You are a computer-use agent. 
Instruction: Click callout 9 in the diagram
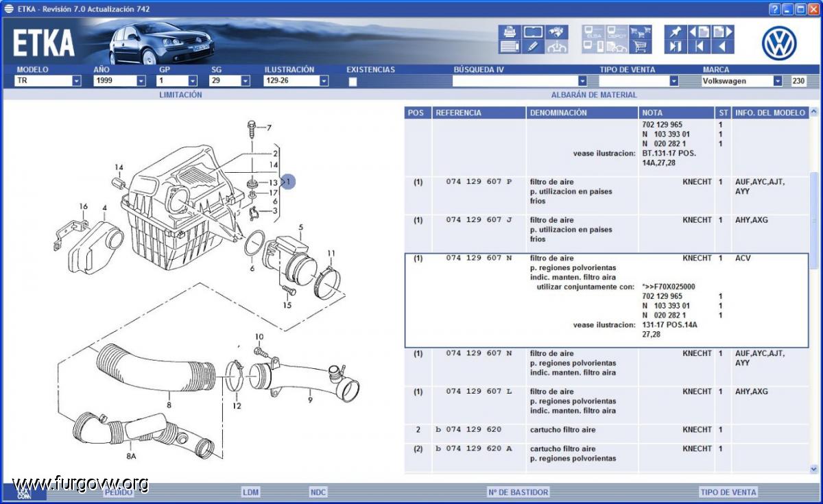310,400
